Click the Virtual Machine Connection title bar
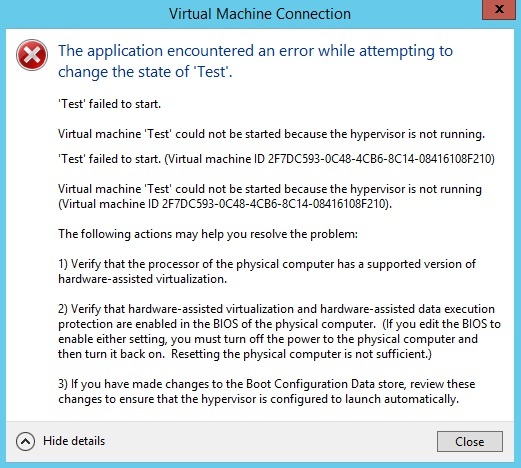This screenshot has height=468, width=521. pos(260,14)
